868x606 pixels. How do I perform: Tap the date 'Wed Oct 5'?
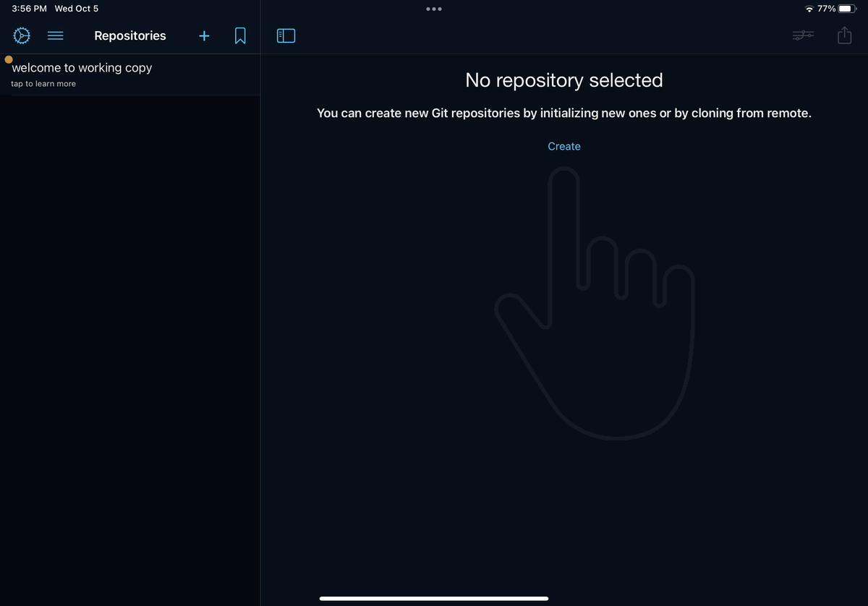point(76,9)
